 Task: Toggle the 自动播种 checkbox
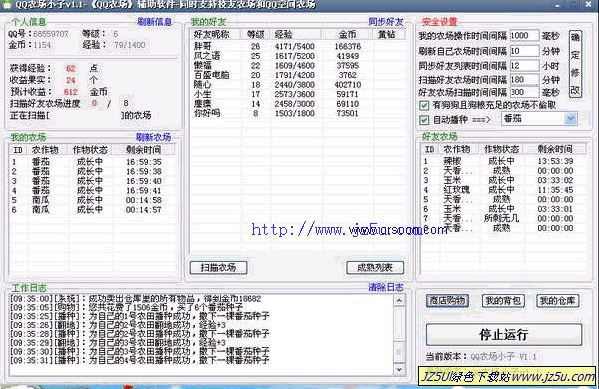(424, 120)
